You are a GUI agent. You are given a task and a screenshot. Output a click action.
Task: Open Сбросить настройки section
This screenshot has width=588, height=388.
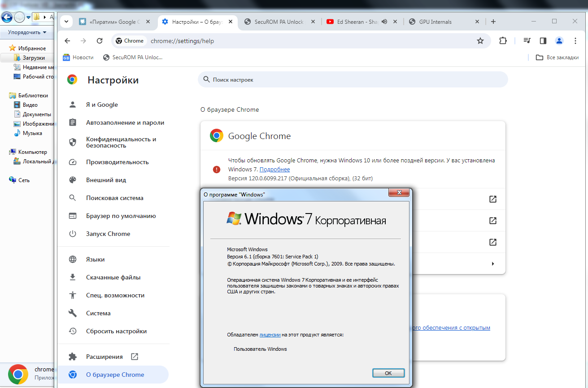point(113,331)
